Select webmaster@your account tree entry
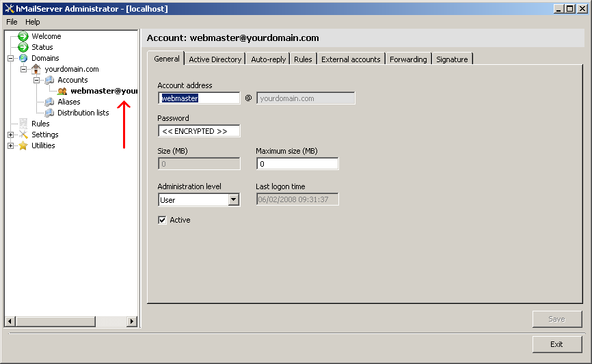Image resolution: width=592 pixels, height=364 pixels. click(x=104, y=91)
